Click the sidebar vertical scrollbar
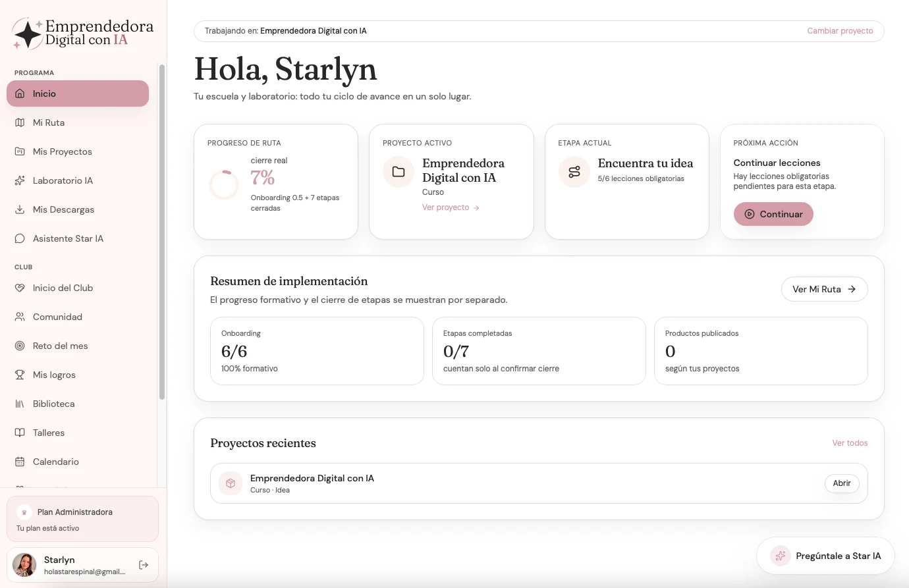The width and height of the screenshot is (909, 588). (162, 232)
